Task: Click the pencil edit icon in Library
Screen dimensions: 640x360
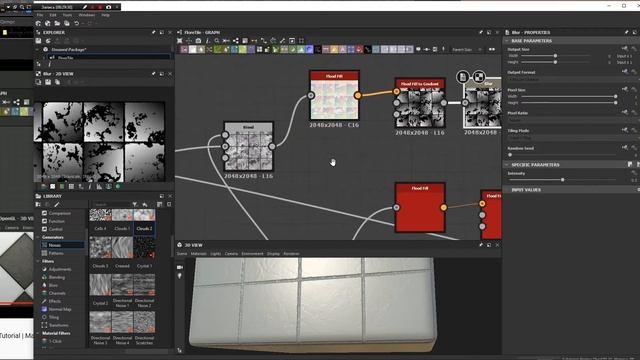Action: [x=57, y=204]
